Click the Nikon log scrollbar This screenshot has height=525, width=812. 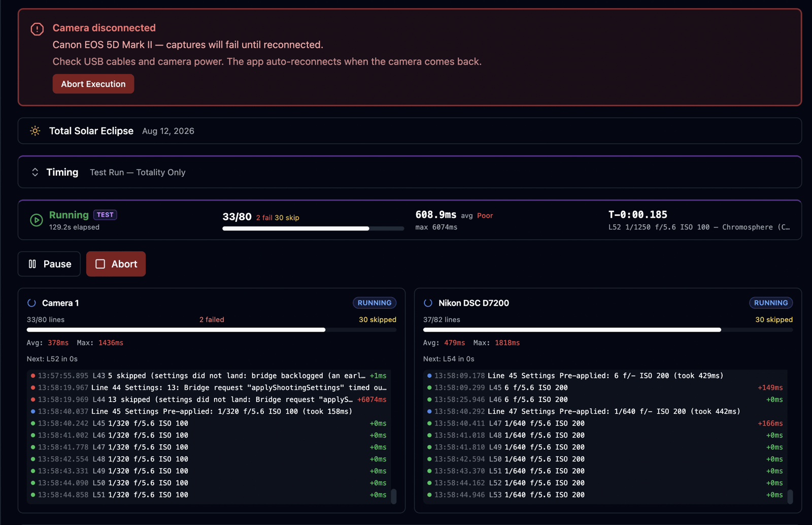tap(790, 496)
